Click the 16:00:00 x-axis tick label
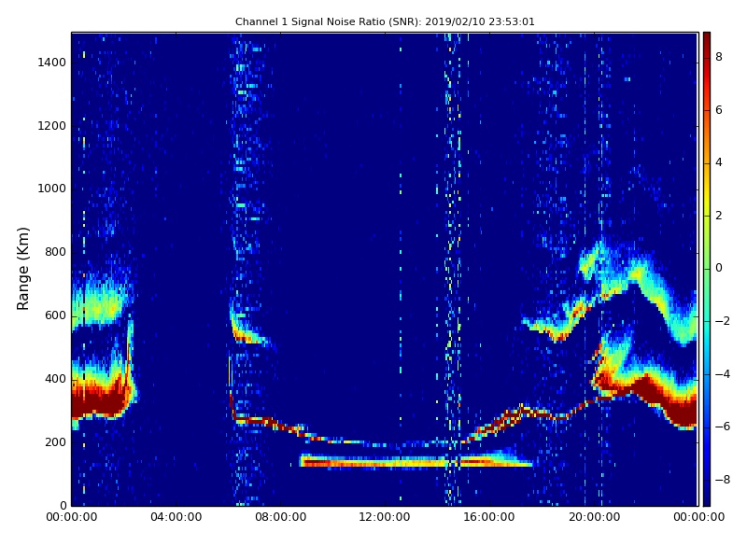Viewport: 747px width, 560px height. coord(489,517)
